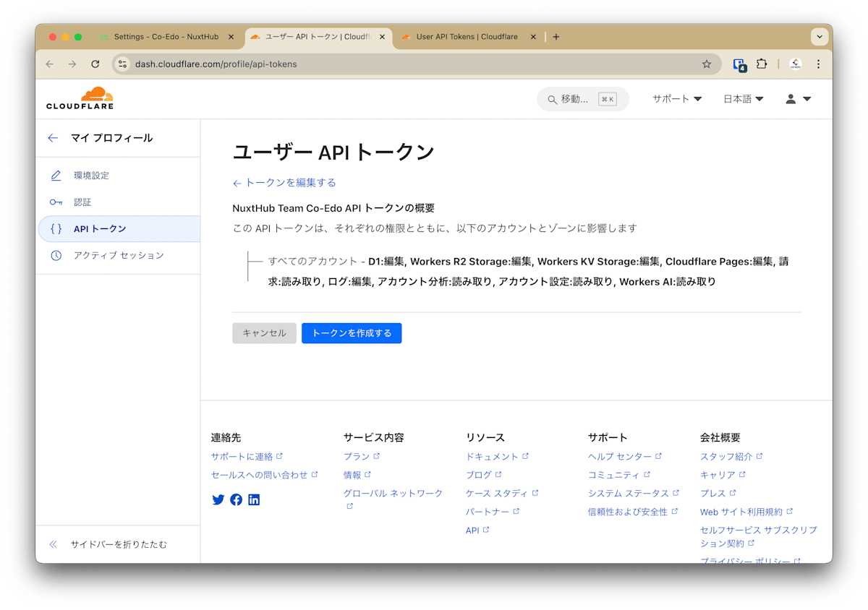The width and height of the screenshot is (868, 610).
Task: Click the pencil icon for 環境設定
Action: [x=56, y=176]
